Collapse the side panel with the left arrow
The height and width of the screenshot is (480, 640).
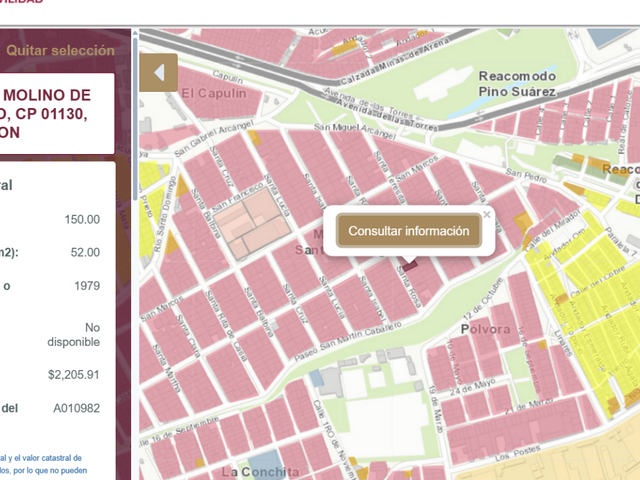click(158, 73)
